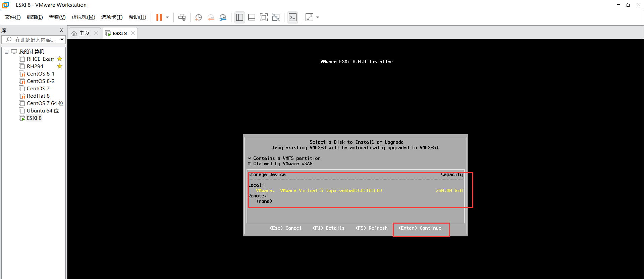Select Ubuntu 64 位 virtual machine
Viewport: 644px width, 279px height.
pos(43,111)
